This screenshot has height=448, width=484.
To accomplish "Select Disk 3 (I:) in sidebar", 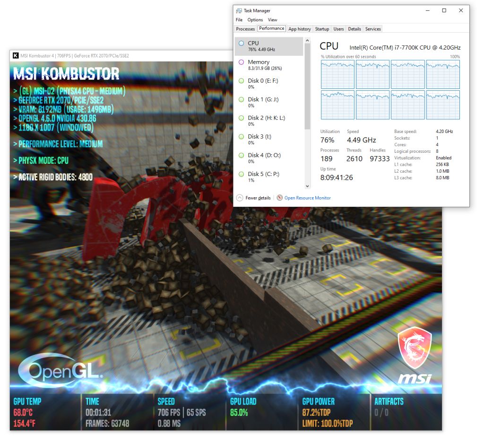I will pos(269,140).
